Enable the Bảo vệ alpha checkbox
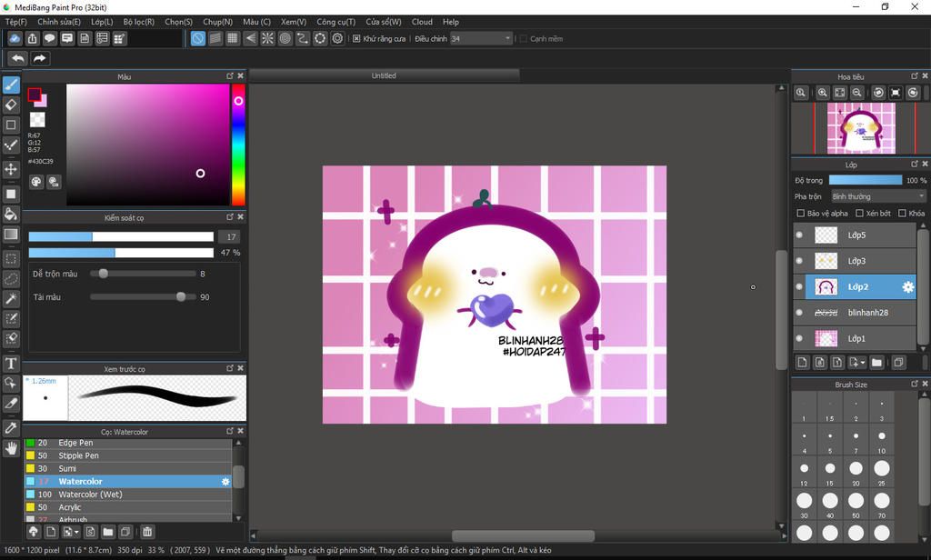The image size is (931, 560). [800, 214]
